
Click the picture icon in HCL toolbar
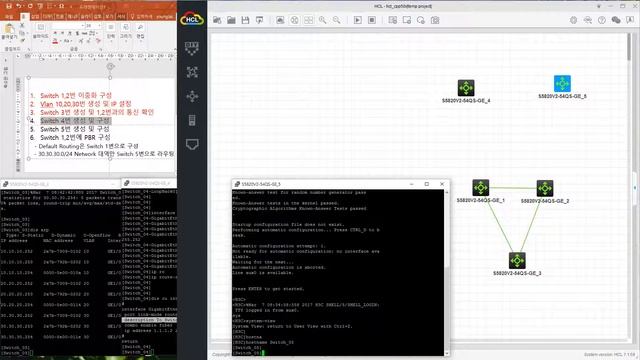tap(280, 20)
